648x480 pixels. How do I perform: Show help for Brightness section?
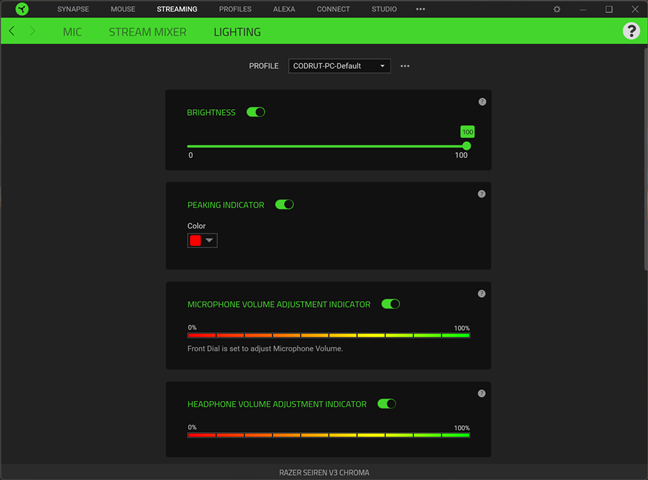point(482,102)
